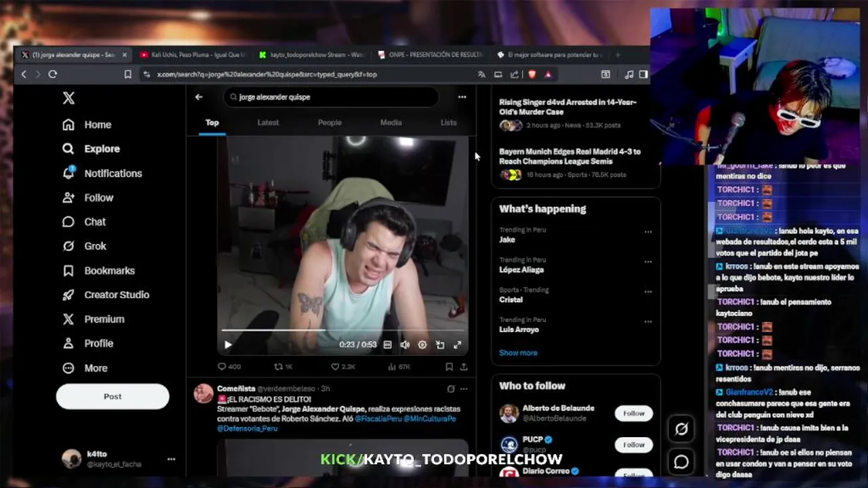Open Comeñista profile avatar
The width and height of the screenshot is (868, 488).
pos(203,393)
